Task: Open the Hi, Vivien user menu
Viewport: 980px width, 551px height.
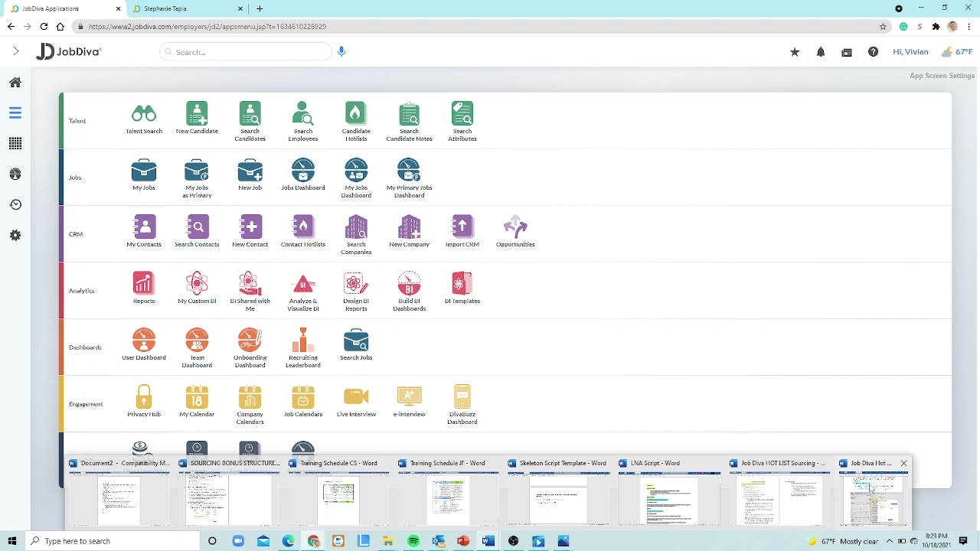Action: 910,52
